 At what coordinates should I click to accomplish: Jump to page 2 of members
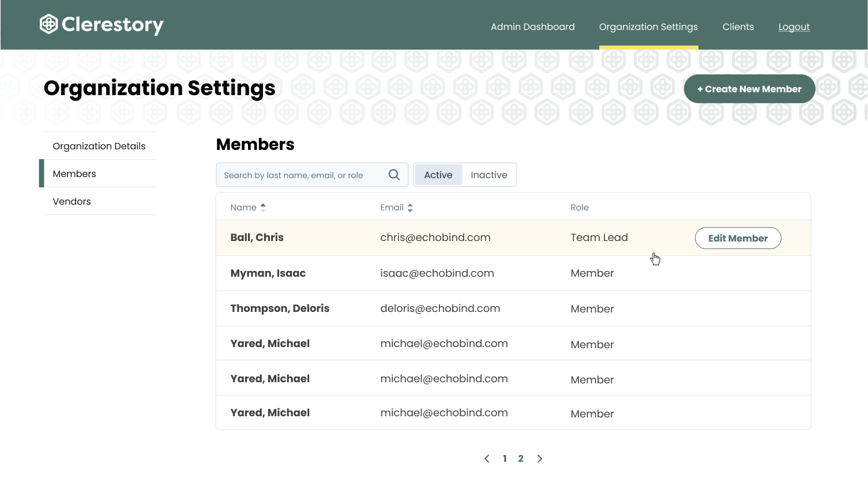pyautogui.click(x=521, y=458)
